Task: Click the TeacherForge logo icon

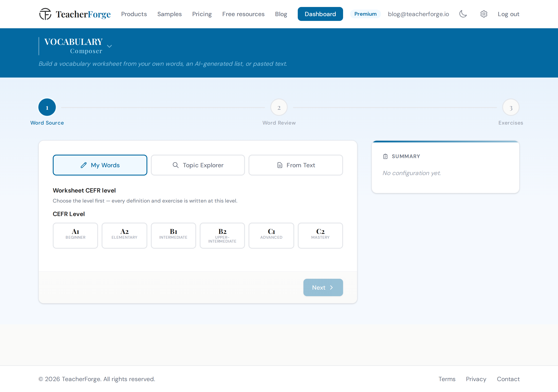Action: click(46, 14)
